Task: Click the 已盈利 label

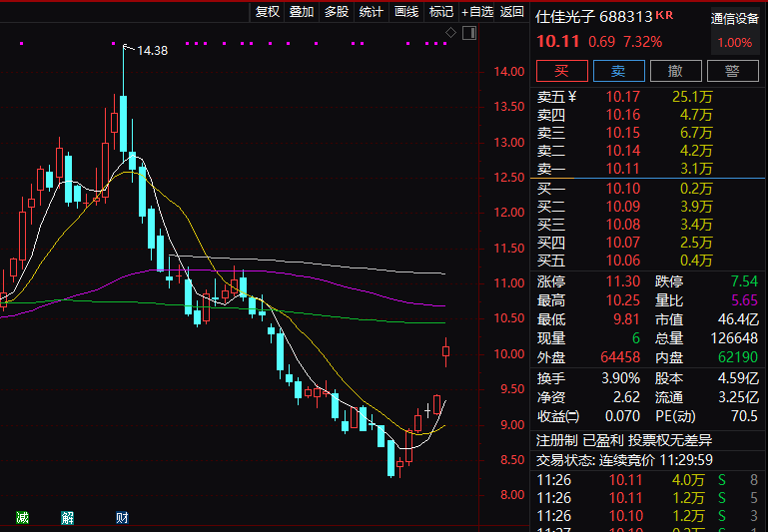Action: click(603, 440)
